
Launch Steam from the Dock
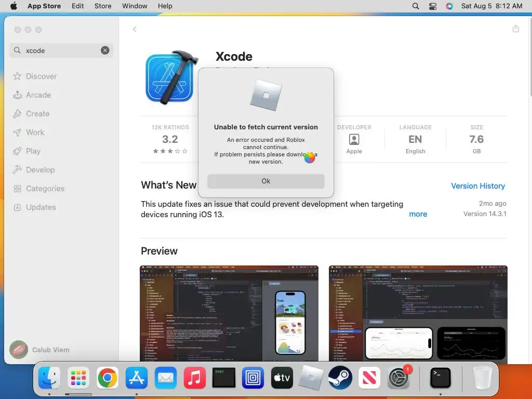point(340,378)
